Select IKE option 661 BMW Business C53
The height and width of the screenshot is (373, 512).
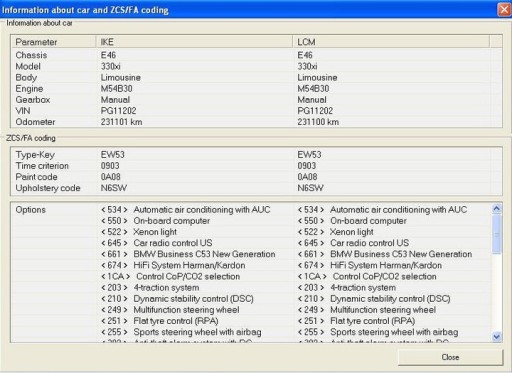pos(188,254)
